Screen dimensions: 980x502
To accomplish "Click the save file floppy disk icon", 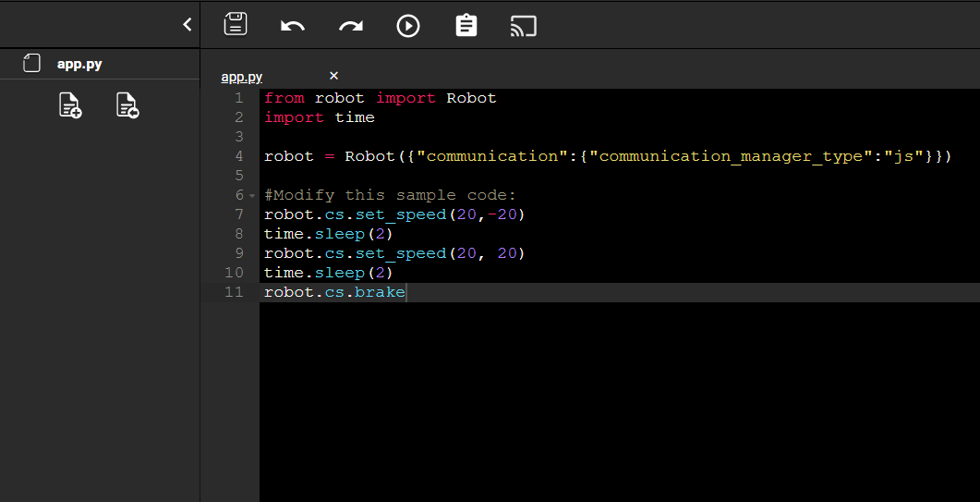I will (236, 25).
